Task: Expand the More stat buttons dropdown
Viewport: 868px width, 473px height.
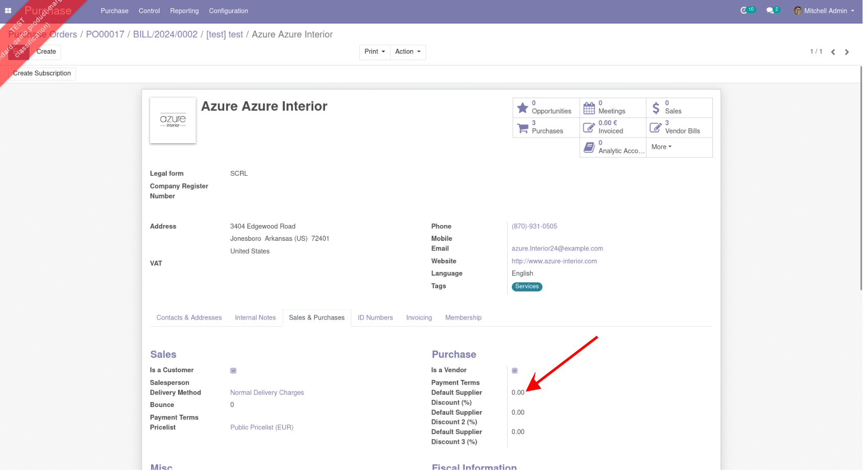Action: coord(661,147)
